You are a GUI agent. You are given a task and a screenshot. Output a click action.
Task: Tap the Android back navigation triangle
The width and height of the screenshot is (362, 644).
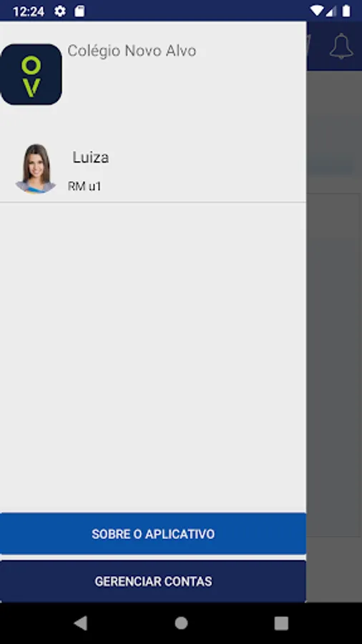tap(80, 623)
